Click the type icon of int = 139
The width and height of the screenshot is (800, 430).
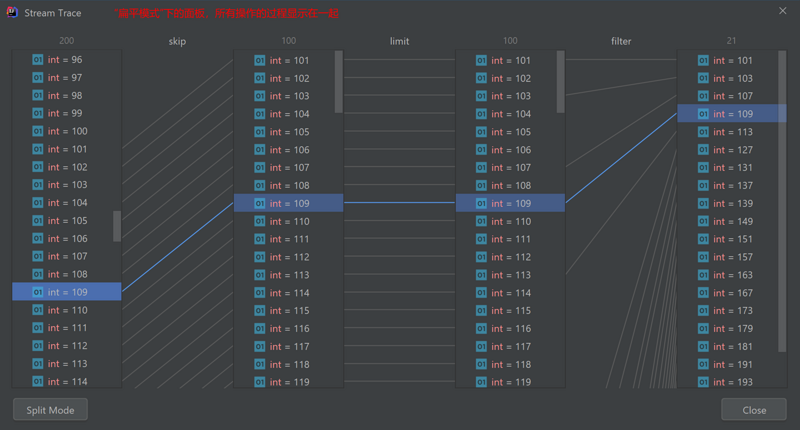(x=703, y=204)
